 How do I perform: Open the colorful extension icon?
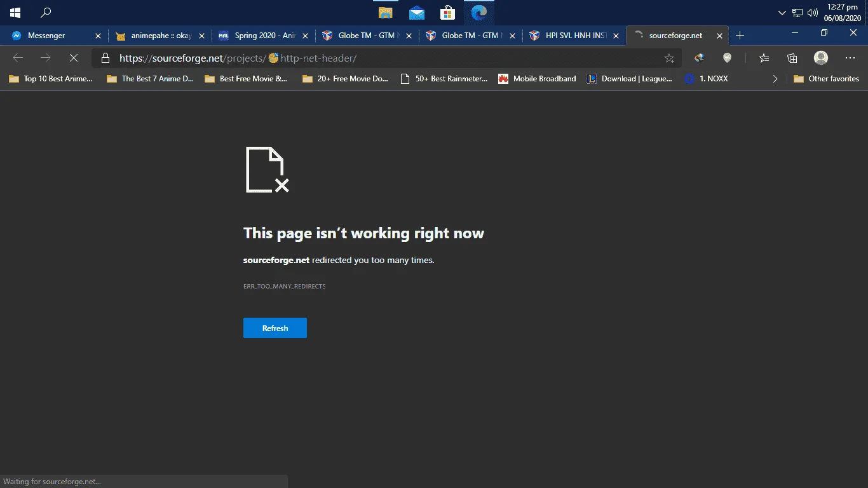[699, 58]
